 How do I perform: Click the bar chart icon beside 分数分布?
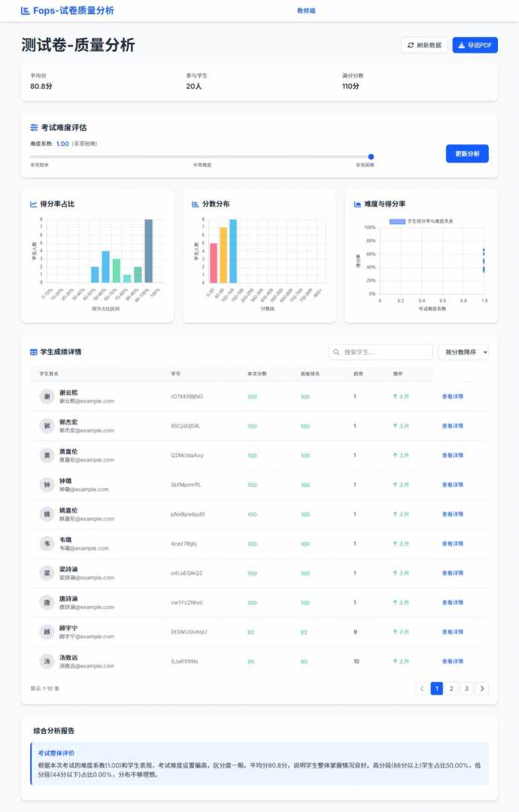[196, 204]
